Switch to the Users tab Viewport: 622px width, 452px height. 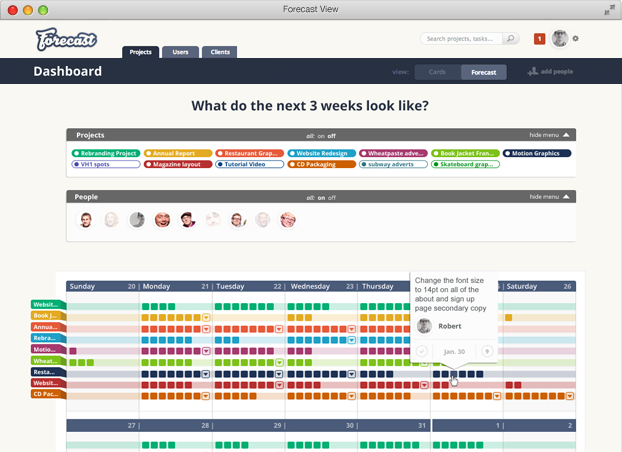coord(180,52)
